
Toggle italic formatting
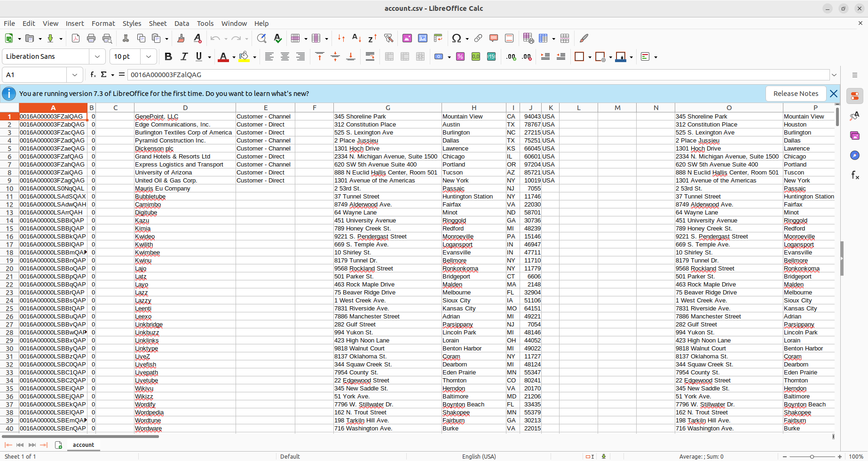[x=184, y=57]
